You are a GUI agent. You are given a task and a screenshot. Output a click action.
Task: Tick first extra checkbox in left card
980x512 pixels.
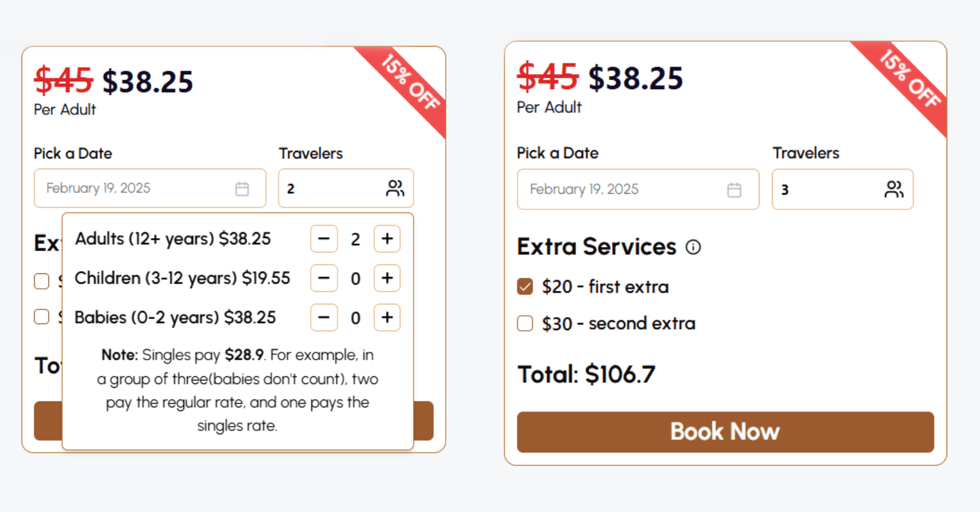click(x=42, y=281)
